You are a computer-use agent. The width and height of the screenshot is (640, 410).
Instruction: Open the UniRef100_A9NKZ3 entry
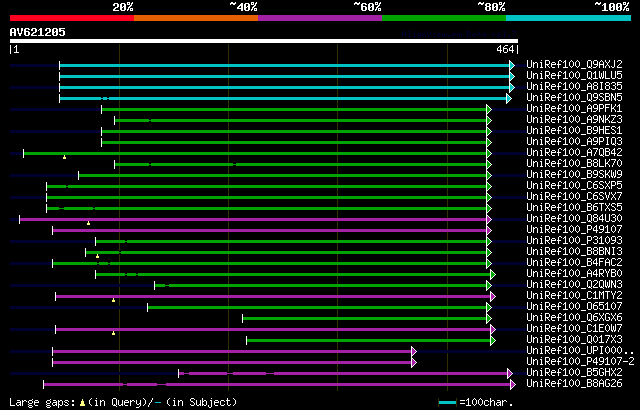[x=574, y=120]
